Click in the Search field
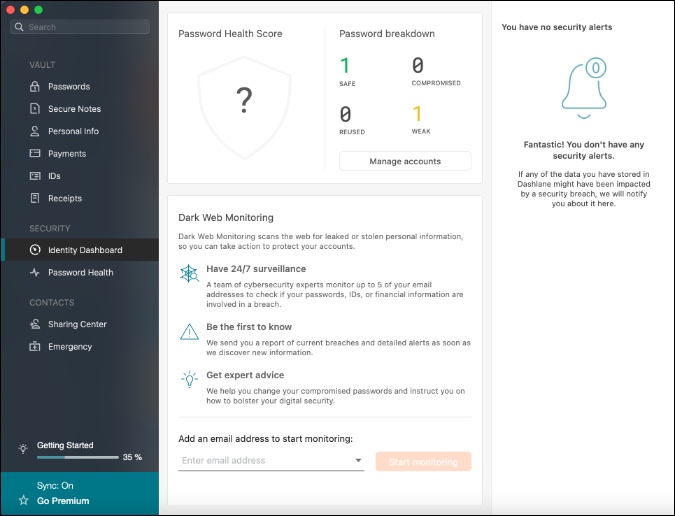The height and width of the screenshot is (516, 675). (80, 27)
